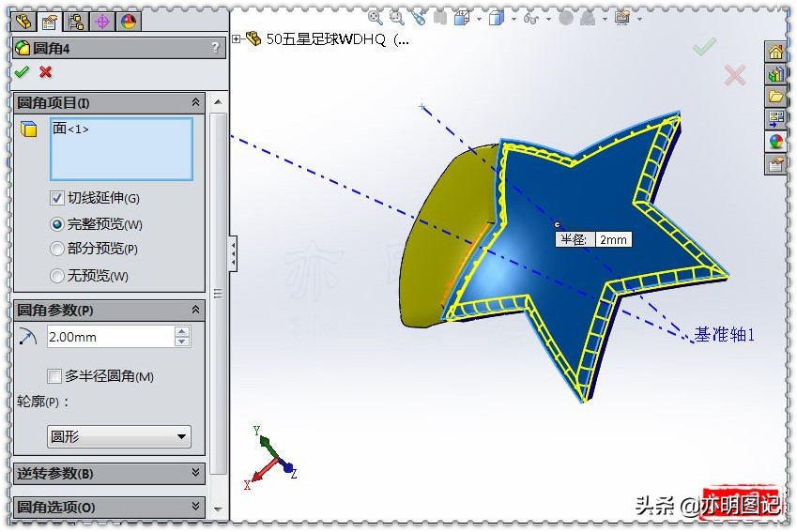The height and width of the screenshot is (532, 797).
Task: Click the Display Style cube icon
Action: coord(496,18)
